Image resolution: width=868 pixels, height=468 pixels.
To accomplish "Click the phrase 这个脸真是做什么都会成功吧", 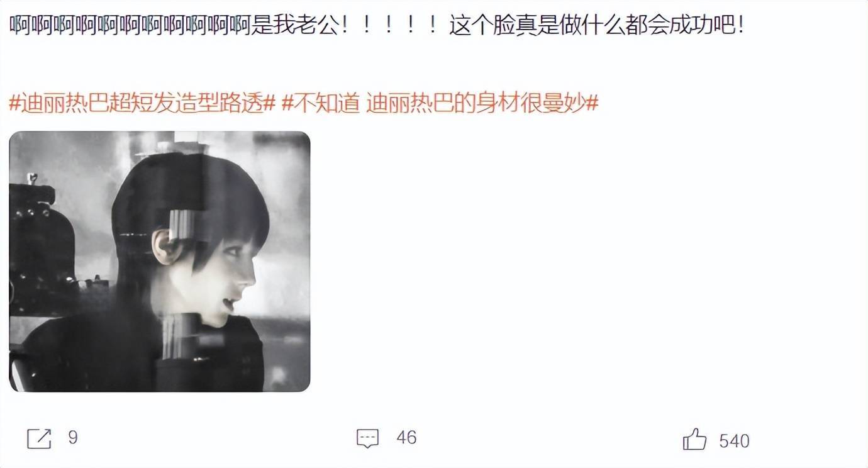I will click(x=593, y=26).
